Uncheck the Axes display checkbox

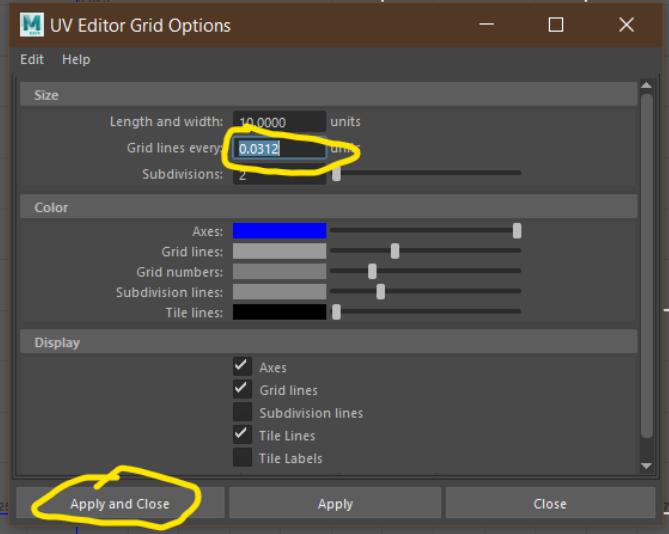pyautogui.click(x=242, y=367)
